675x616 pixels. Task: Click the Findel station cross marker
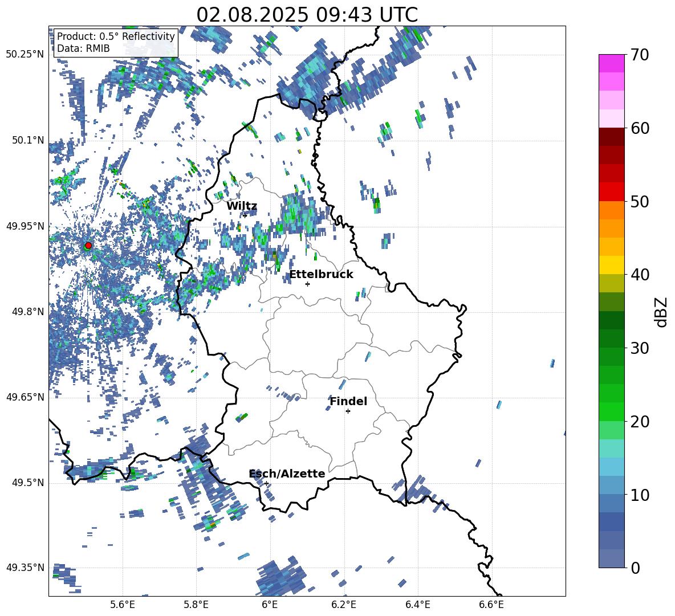(348, 411)
